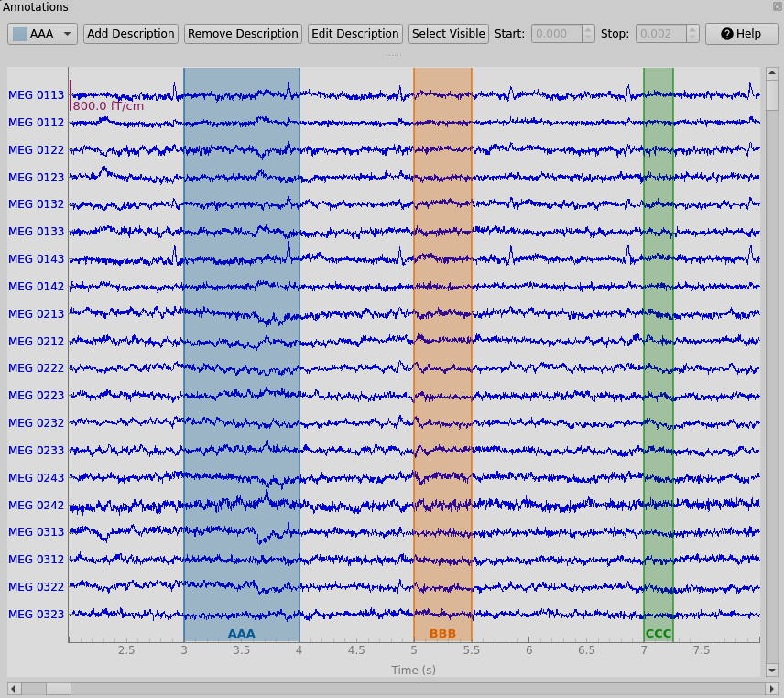
Task: Click the Stop time input field
Action: tap(660, 34)
